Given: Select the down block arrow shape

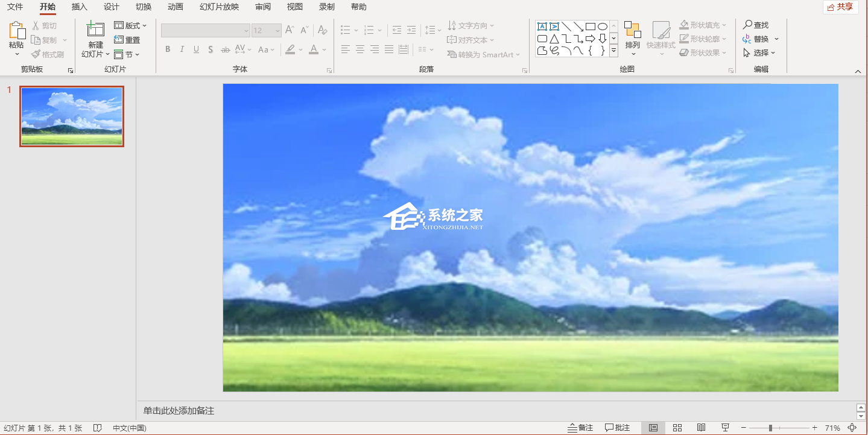Looking at the screenshot, I should tap(602, 39).
